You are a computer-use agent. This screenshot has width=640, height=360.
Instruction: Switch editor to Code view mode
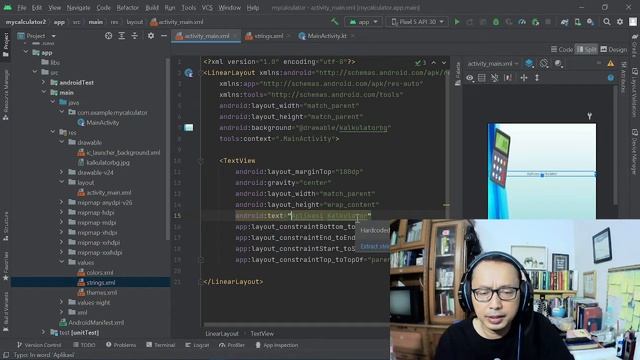562,49
